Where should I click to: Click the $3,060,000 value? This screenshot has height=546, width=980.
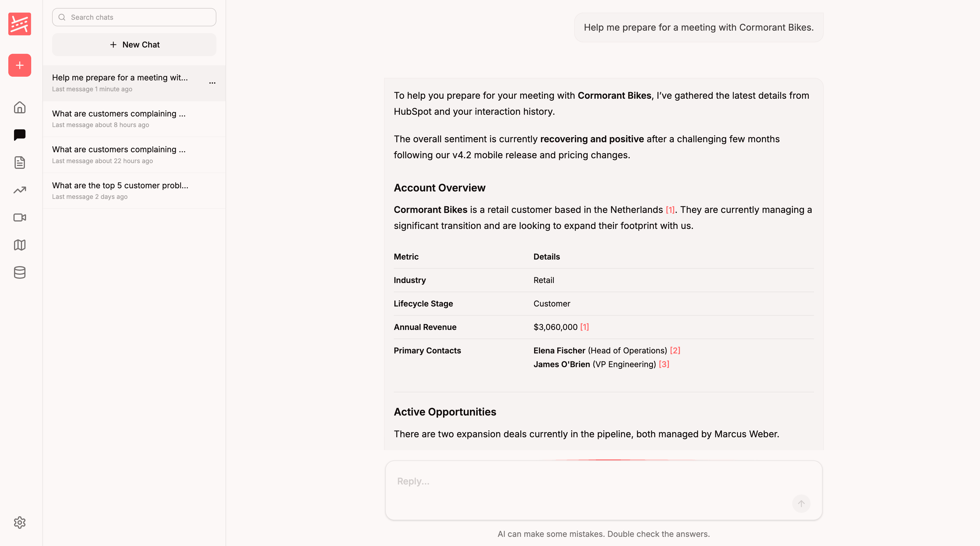pyautogui.click(x=556, y=327)
